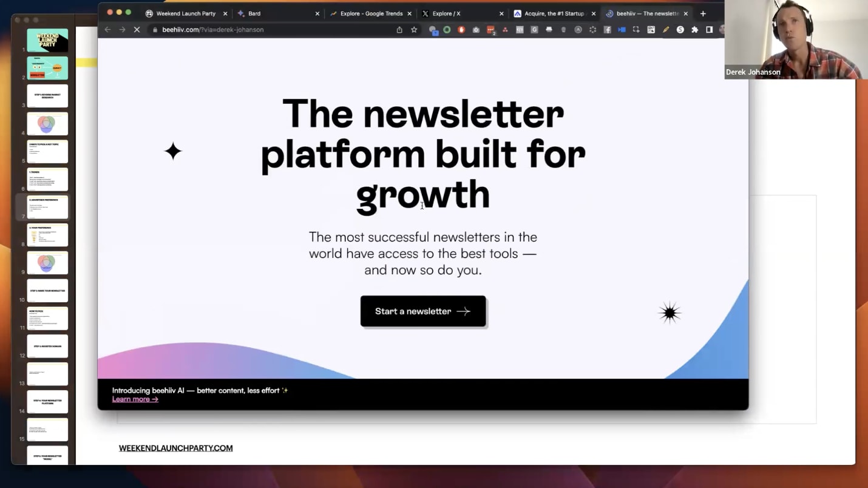
Task: Click the Start a newsletter button
Action: (x=423, y=311)
